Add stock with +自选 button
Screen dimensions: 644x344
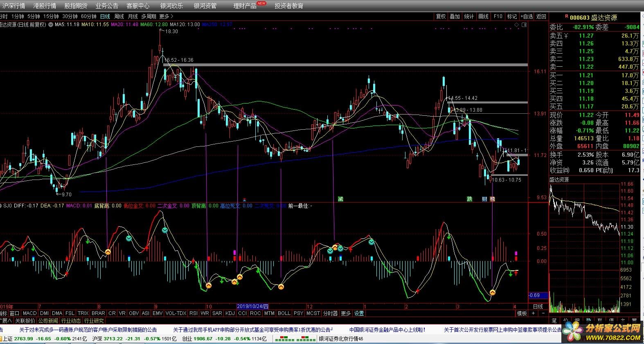(x=526, y=16)
